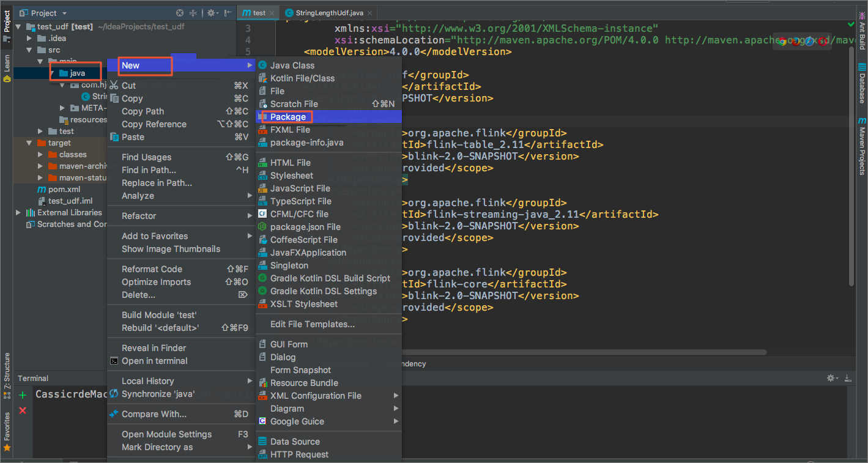Open the Maven Projects side panel
The image size is (868, 463).
862,146
